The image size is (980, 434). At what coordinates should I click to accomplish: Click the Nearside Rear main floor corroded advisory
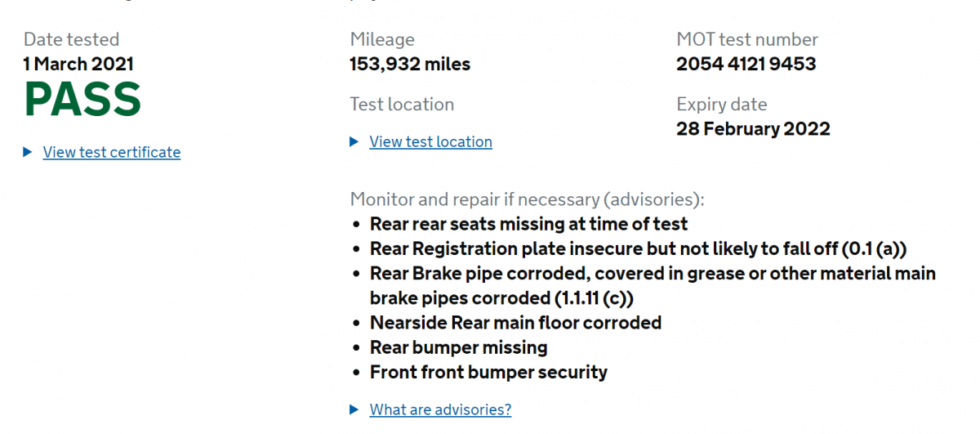515,323
